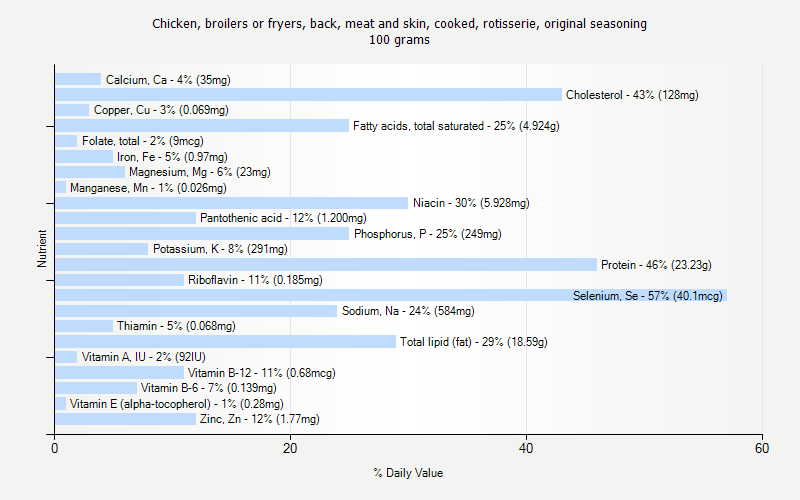The height and width of the screenshot is (500, 800).
Task: Select the saturated fatty acids bar
Action: coord(202,126)
